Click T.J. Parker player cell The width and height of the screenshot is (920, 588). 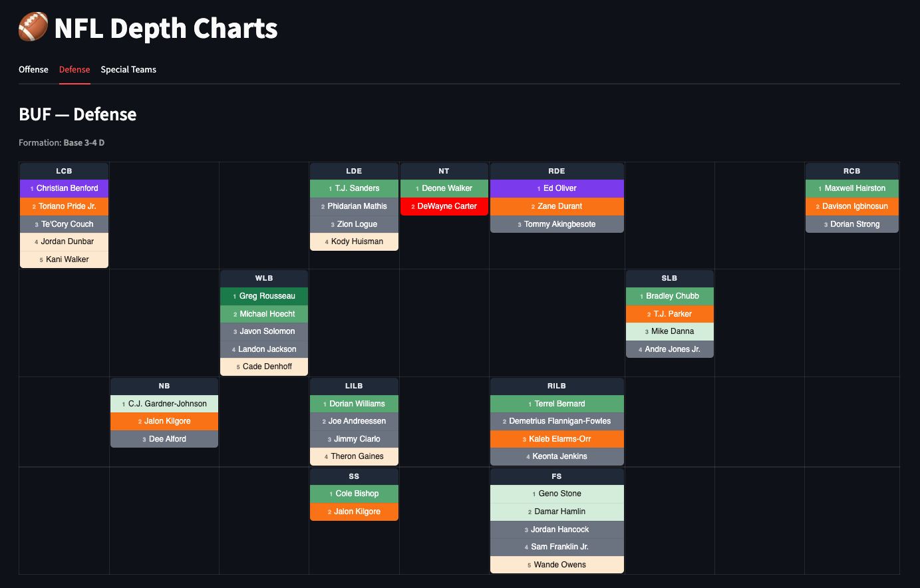(670, 314)
